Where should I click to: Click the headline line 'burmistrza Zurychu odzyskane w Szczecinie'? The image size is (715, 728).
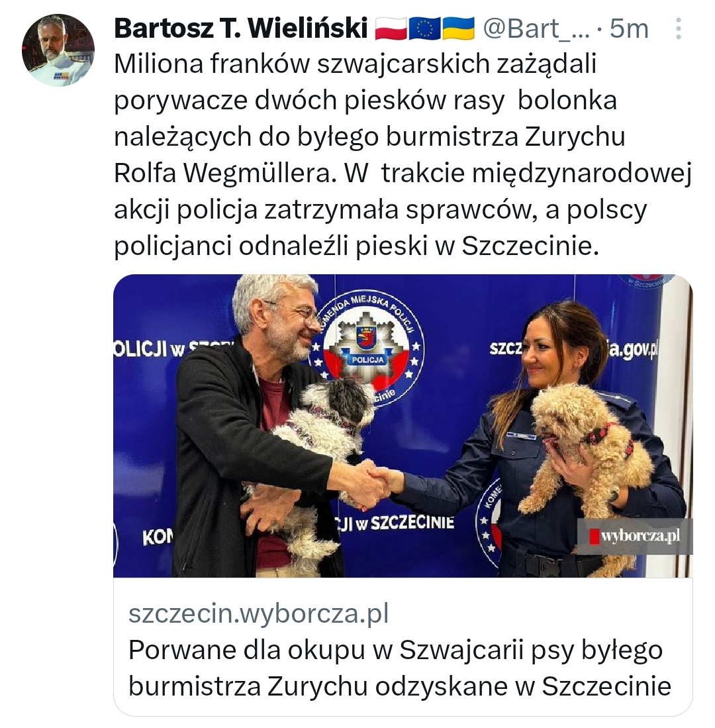pyautogui.click(x=399, y=686)
